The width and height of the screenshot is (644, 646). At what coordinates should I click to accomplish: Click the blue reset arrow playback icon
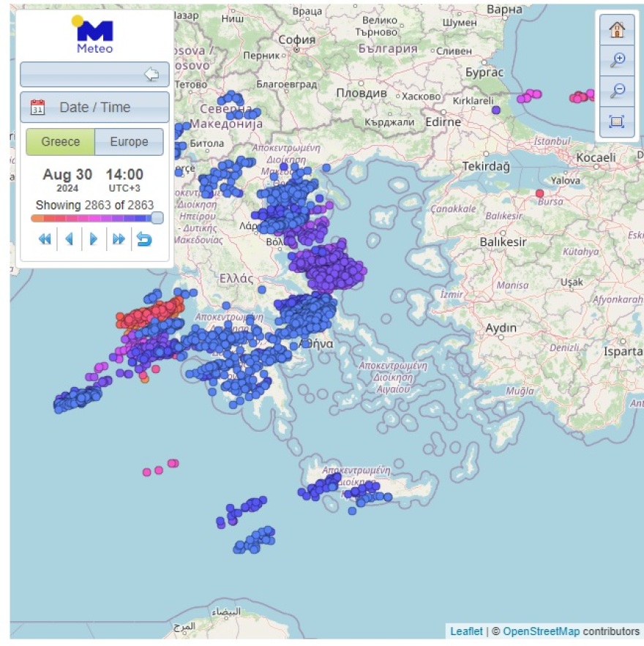tap(144, 239)
